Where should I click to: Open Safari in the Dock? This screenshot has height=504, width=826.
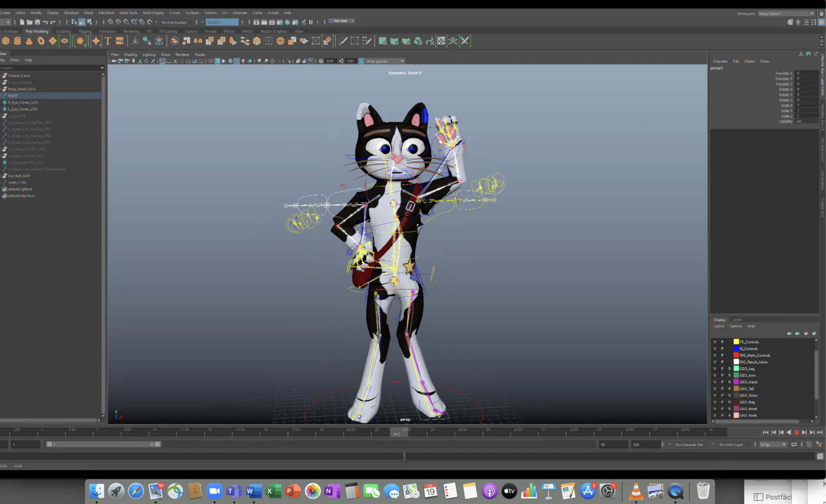click(136, 491)
